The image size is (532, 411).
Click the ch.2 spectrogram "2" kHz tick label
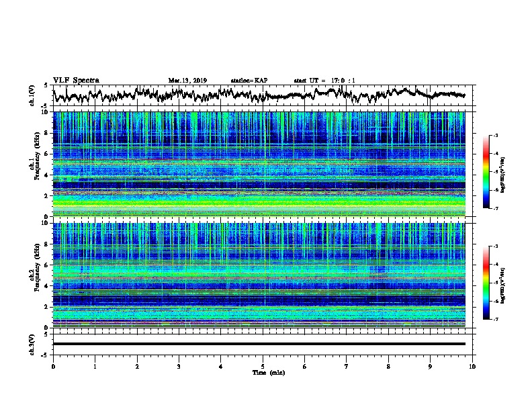[47, 307]
